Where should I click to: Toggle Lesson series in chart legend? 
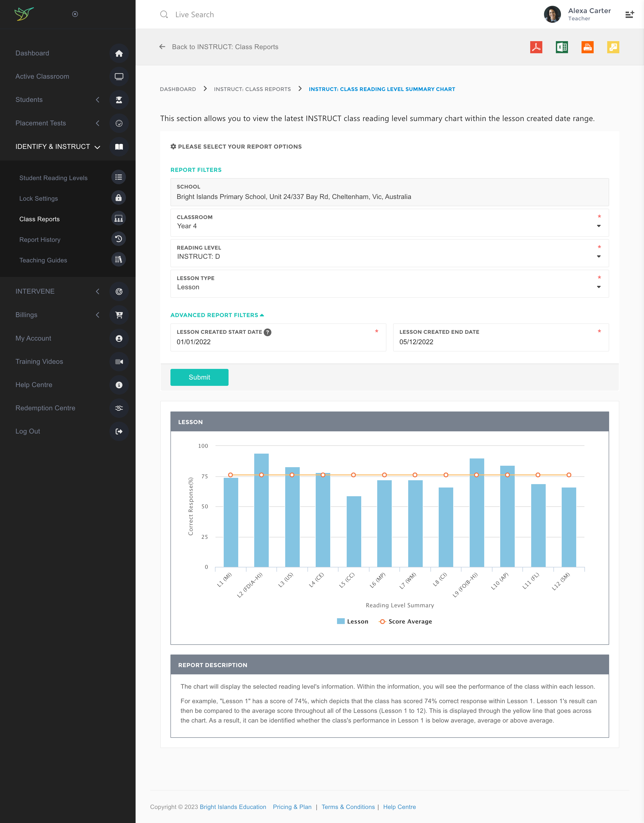353,621
